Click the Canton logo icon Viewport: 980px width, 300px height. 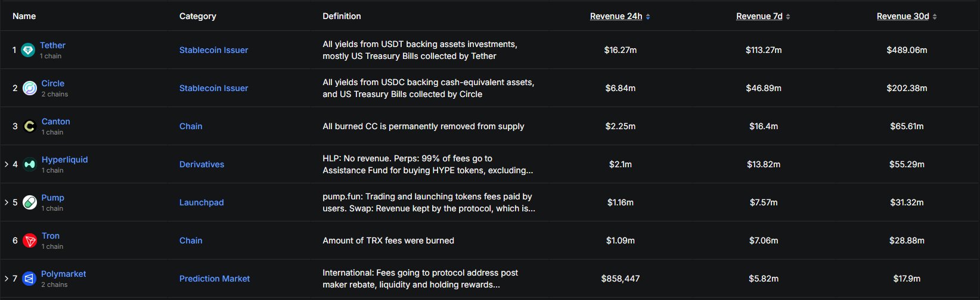pos(29,127)
